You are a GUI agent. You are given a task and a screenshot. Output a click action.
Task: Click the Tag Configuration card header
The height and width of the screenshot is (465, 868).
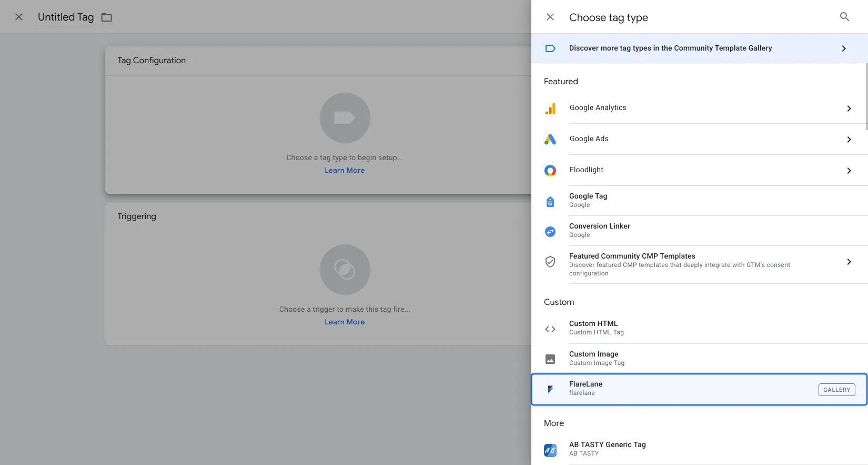pyautogui.click(x=318, y=61)
